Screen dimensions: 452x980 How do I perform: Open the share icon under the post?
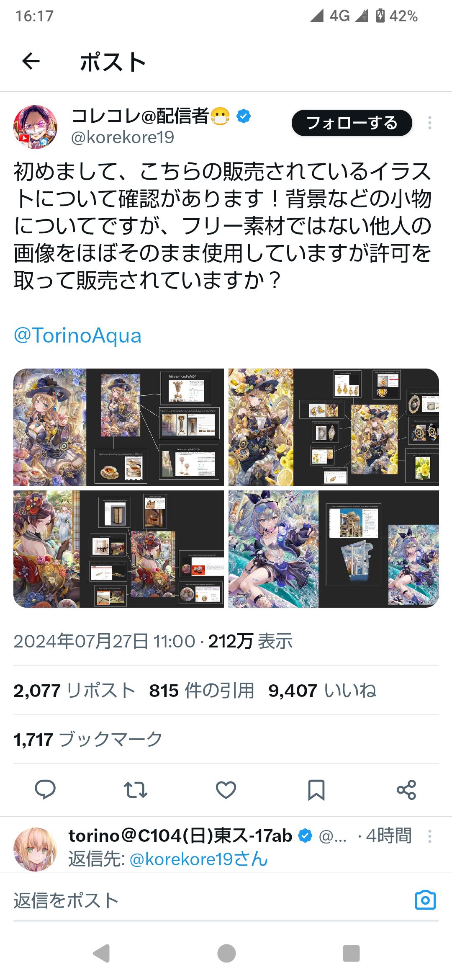pyautogui.click(x=406, y=790)
